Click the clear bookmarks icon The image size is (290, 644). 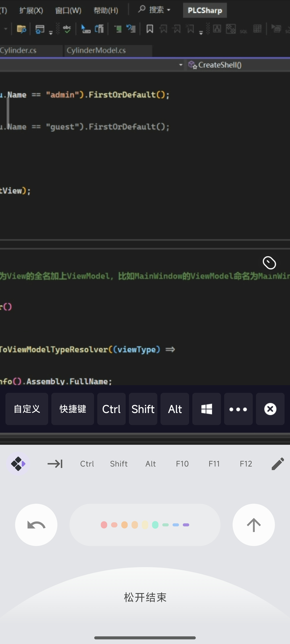[190, 29]
